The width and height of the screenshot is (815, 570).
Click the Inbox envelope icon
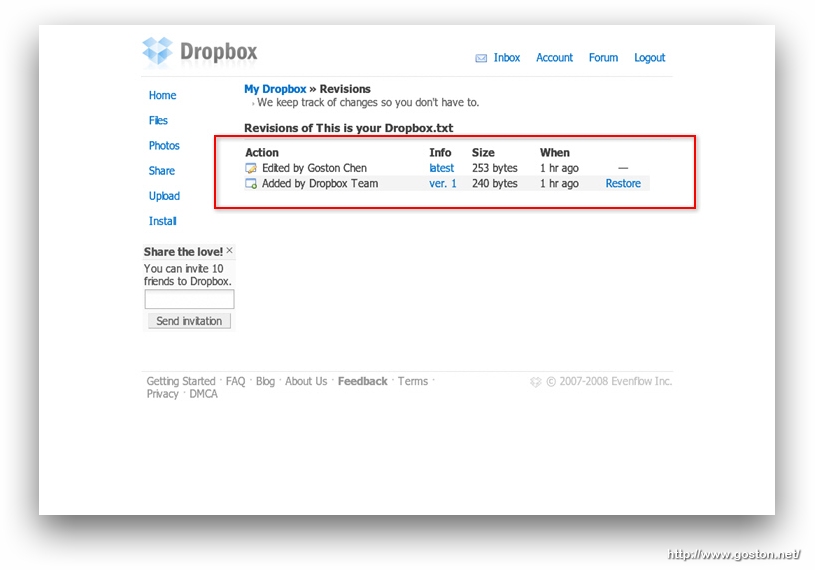coord(481,58)
